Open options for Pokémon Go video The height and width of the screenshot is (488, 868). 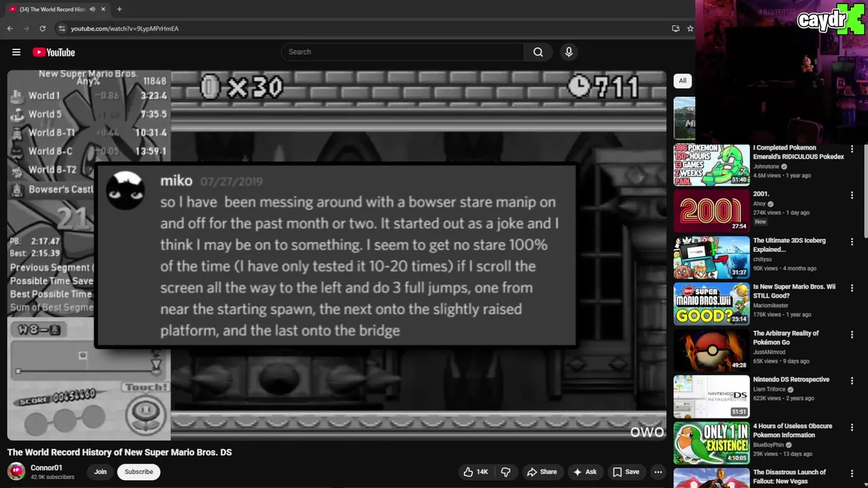coord(852,335)
